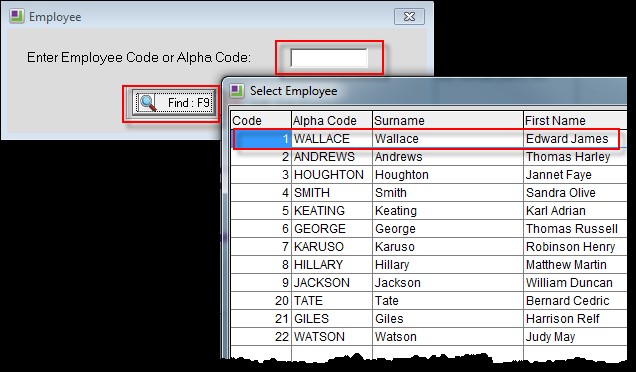Viewport: 636px width, 372px height.
Task: Click the Find : F9 button label
Action: 189,103
